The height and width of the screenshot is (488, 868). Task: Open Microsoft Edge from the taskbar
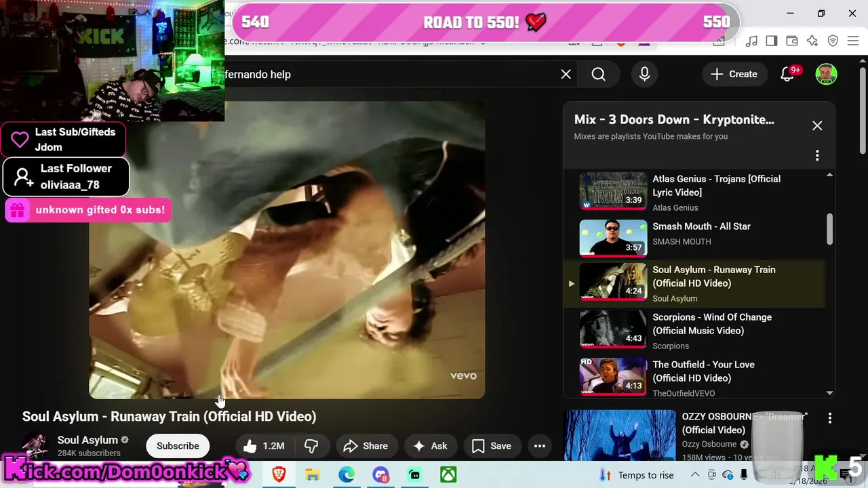point(347,474)
